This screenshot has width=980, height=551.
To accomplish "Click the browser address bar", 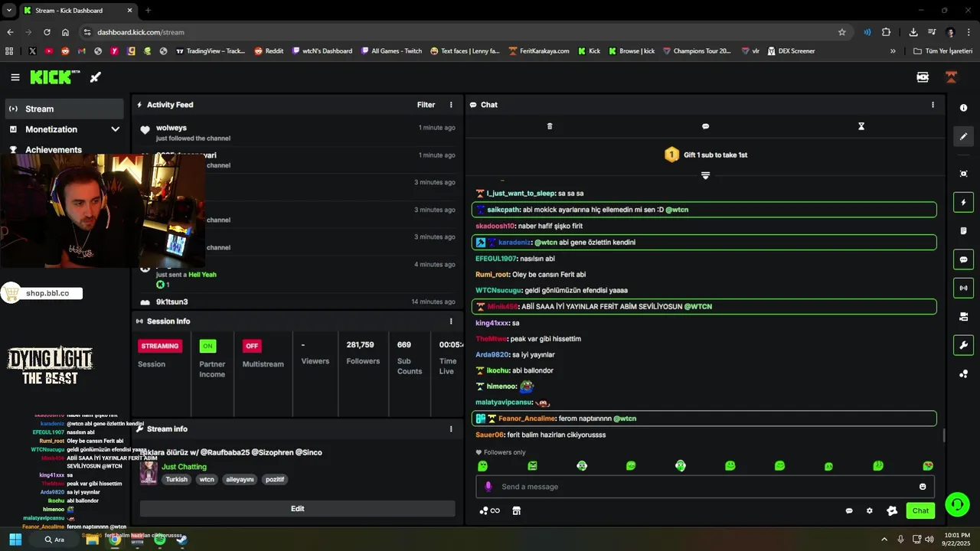I will tap(459, 32).
